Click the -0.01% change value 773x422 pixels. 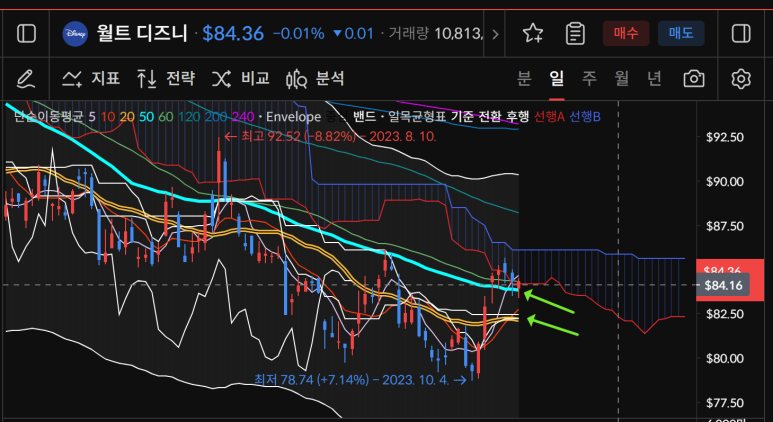click(x=299, y=34)
